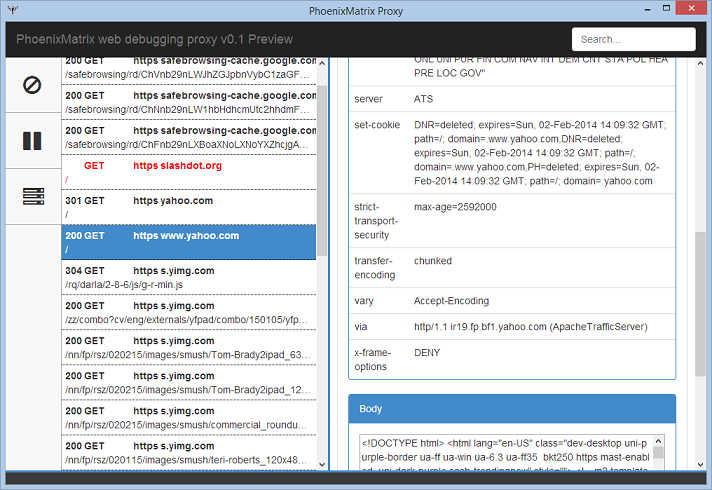Select the 304 GET s.yimg.com g-r-min.js request
Screen dimensions: 712x490
point(188,277)
